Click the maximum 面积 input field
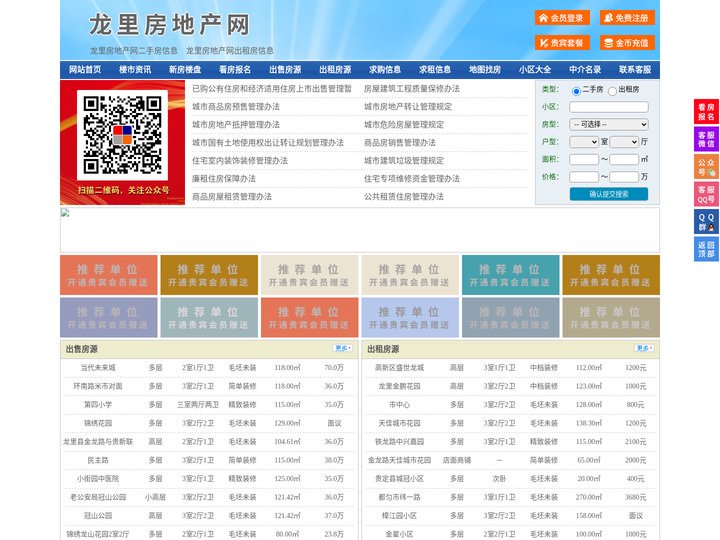This screenshot has width=720, height=540. tap(624, 159)
